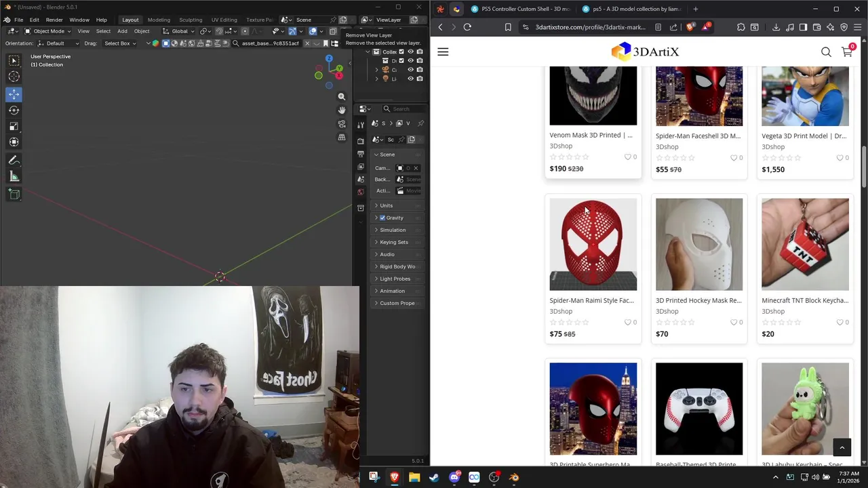Disable Collection in renders camera icon
This screenshot has width=868, height=488.
coord(420,52)
